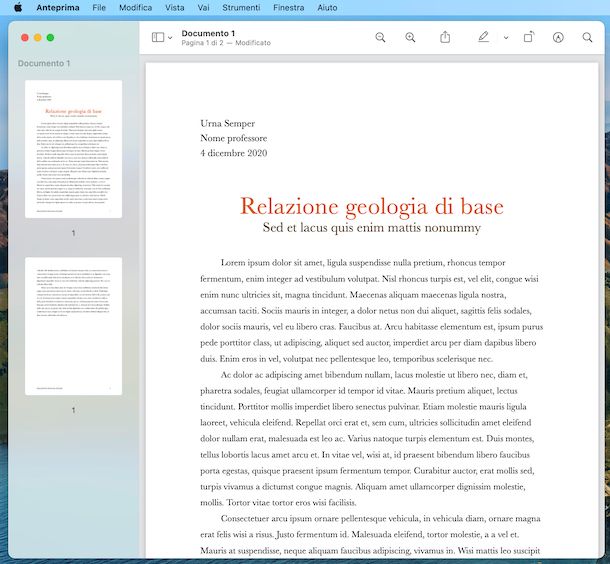This screenshot has width=610, height=564.
Task: Select the first page thumbnail
Action: 74,149
